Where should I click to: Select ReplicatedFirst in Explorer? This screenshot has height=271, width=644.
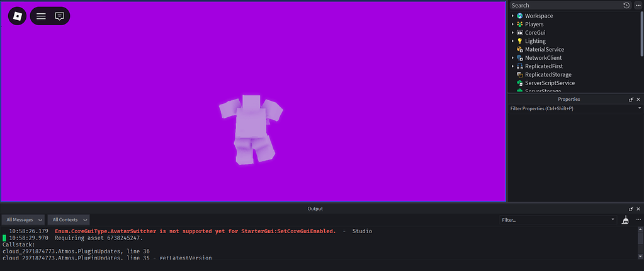(x=544, y=66)
